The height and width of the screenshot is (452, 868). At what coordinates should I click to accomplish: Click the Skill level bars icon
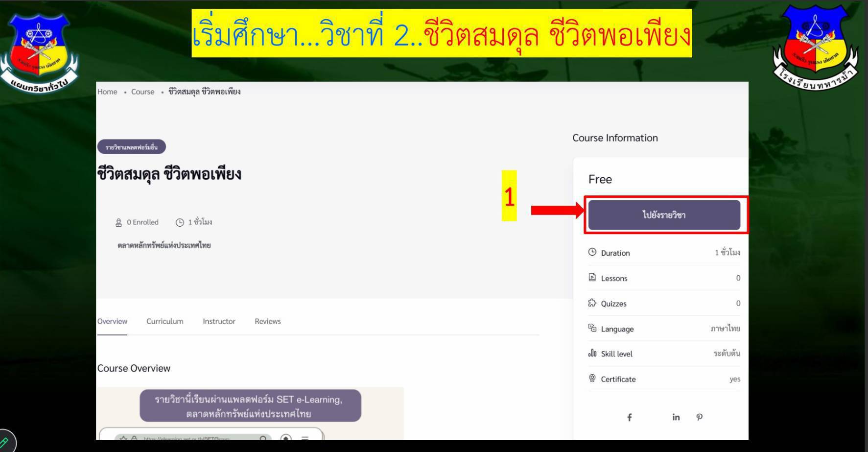point(592,354)
